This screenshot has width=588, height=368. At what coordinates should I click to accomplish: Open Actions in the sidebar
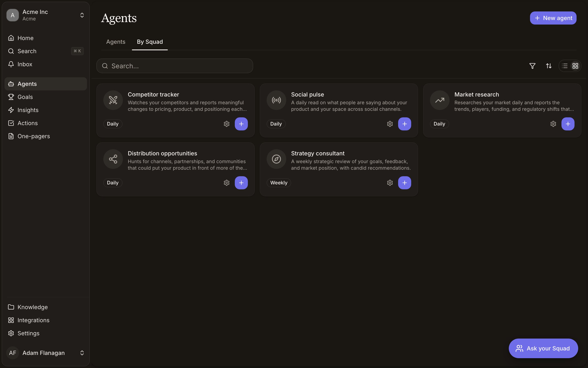click(x=46, y=123)
